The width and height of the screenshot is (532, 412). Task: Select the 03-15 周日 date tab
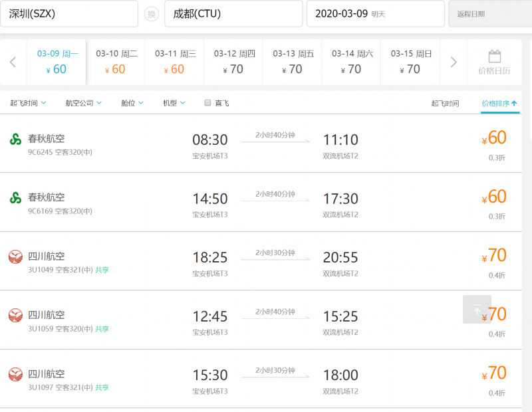(x=411, y=62)
